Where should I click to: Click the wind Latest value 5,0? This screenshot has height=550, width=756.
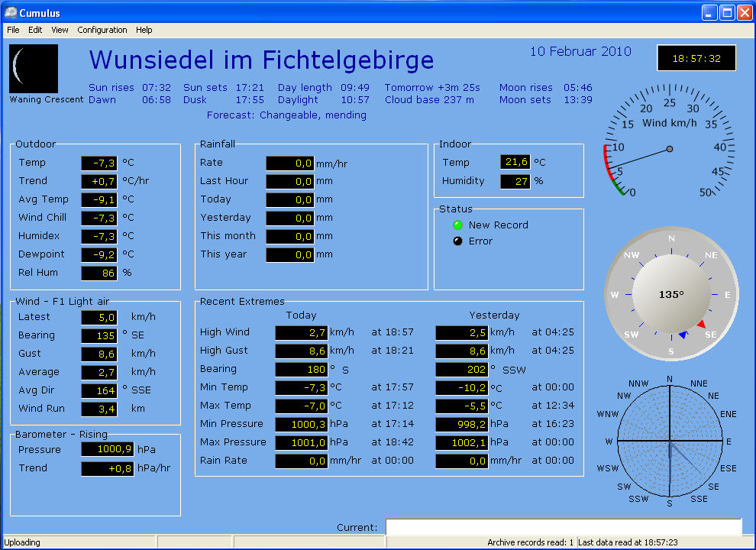click(99, 318)
